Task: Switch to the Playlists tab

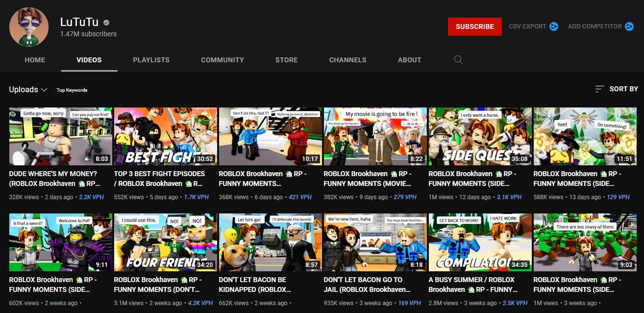Action: coord(151,60)
